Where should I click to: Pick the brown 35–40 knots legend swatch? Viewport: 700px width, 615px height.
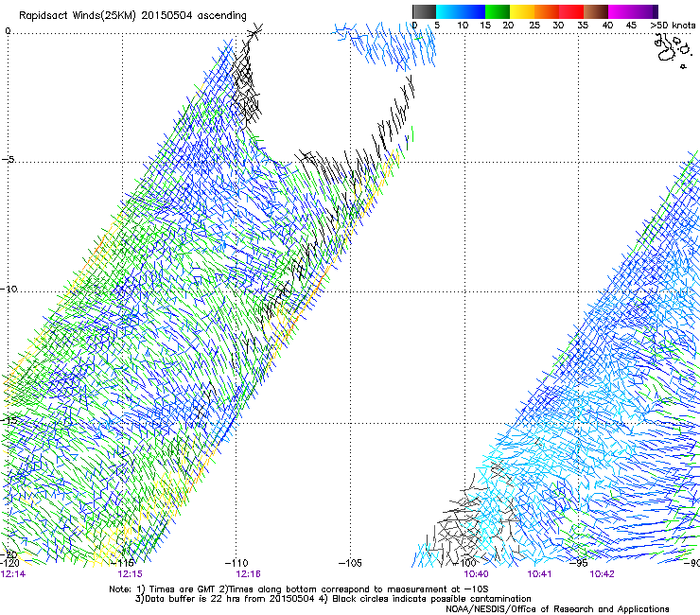(x=596, y=11)
